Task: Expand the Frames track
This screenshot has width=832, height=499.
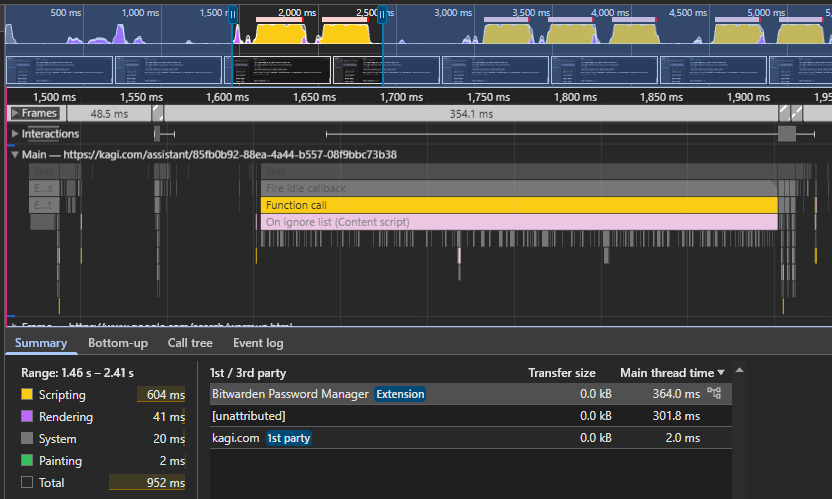Action: (15, 113)
